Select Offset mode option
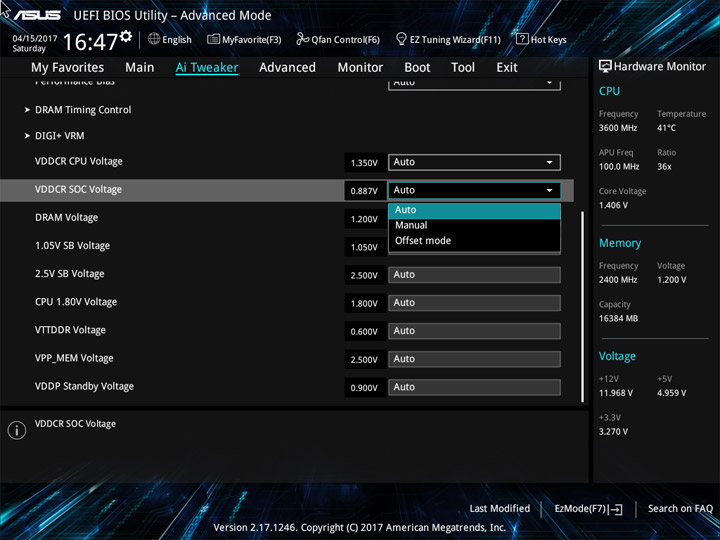Image resolution: width=720 pixels, height=540 pixels. 474,241
